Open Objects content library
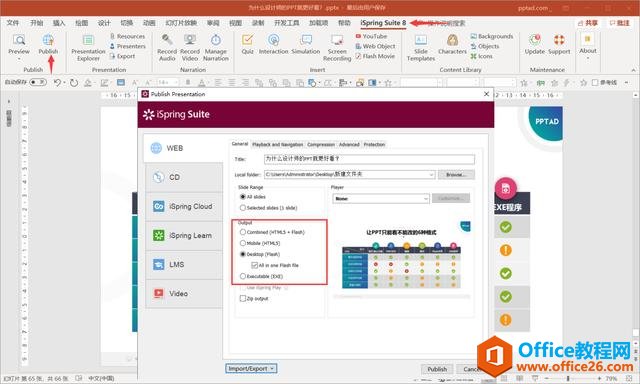This screenshot has width=640, height=384. click(x=484, y=46)
